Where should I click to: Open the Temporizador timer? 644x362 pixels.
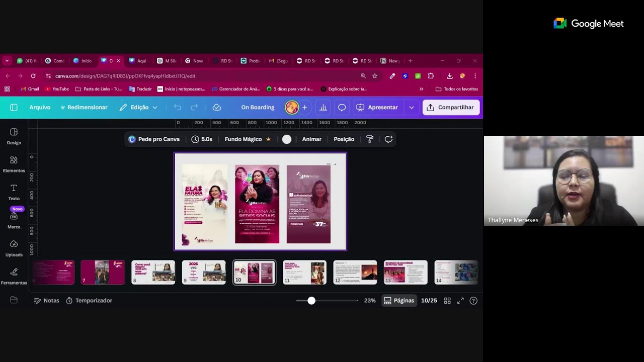[x=89, y=301]
